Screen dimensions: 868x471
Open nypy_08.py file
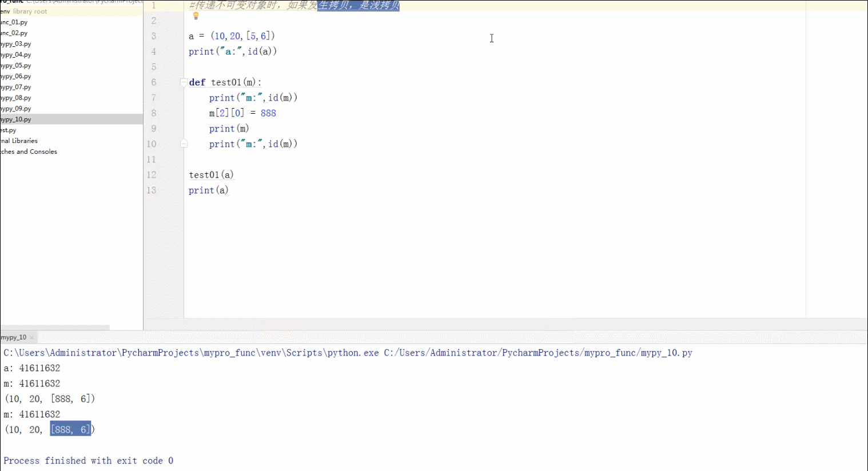click(16, 98)
